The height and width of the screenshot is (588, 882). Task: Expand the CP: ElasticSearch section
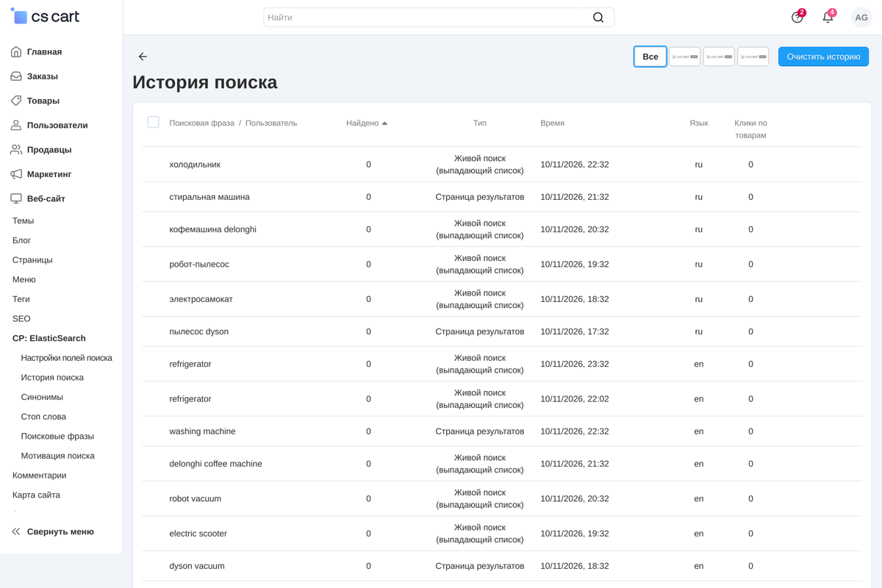tap(49, 338)
